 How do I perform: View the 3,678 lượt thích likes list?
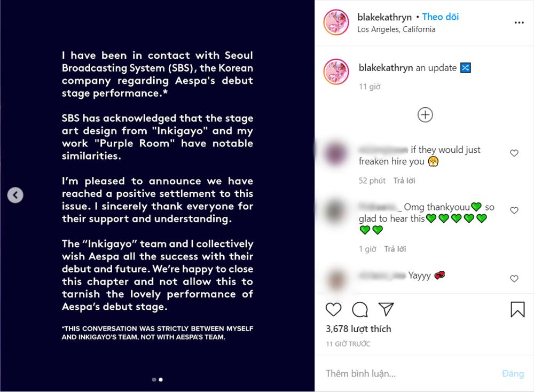[x=358, y=329]
